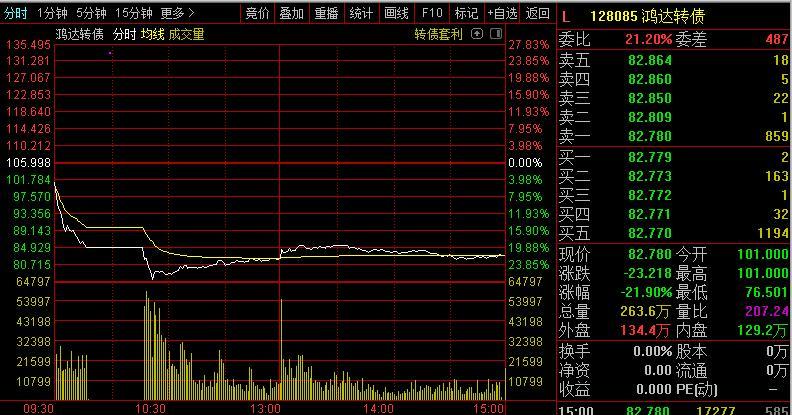Open the 转债套利 link

click(x=438, y=34)
